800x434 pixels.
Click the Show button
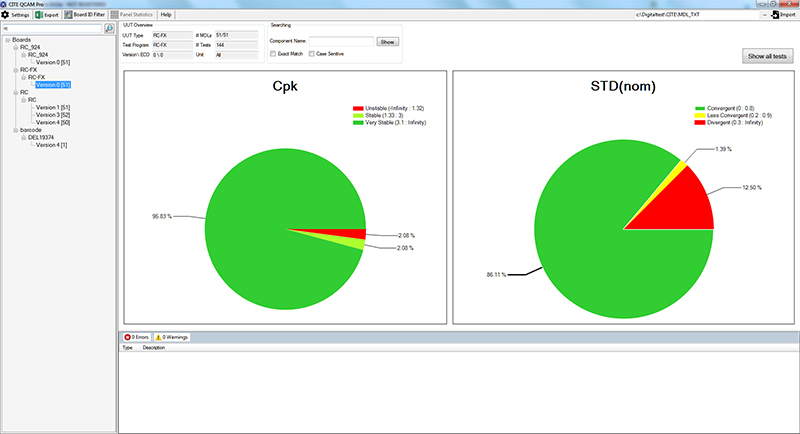pyautogui.click(x=388, y=41)
